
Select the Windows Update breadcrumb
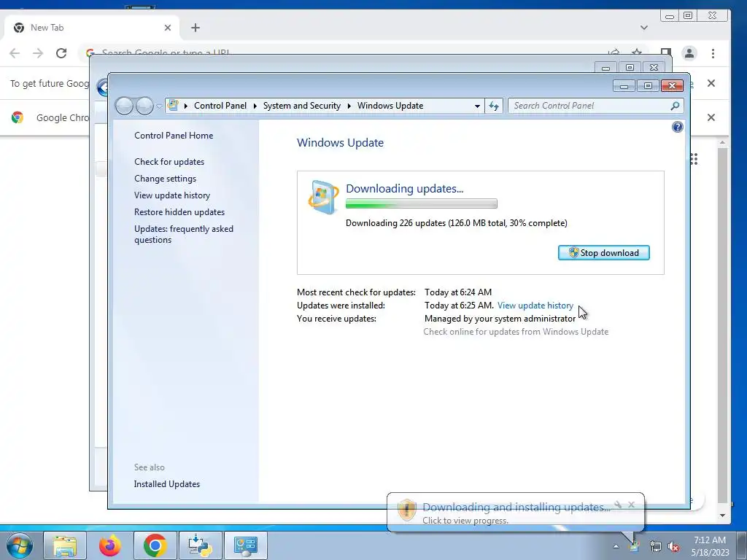[x=390, y=106]
